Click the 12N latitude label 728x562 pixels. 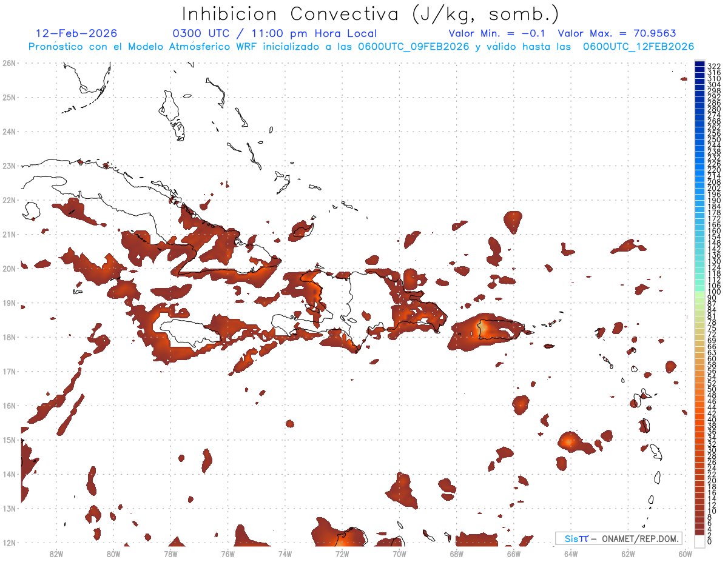pyautogui.click(x=9, y=543)
